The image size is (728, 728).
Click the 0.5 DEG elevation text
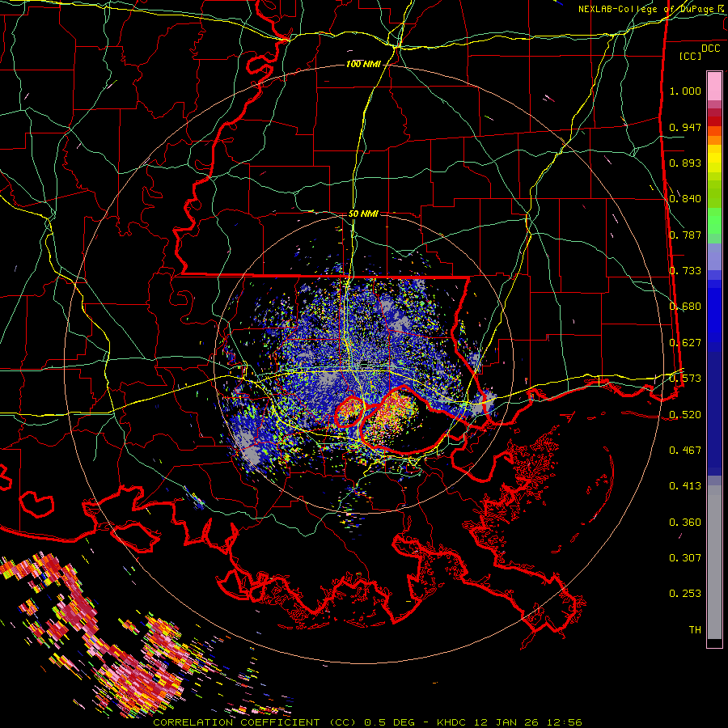click(389, 722)
